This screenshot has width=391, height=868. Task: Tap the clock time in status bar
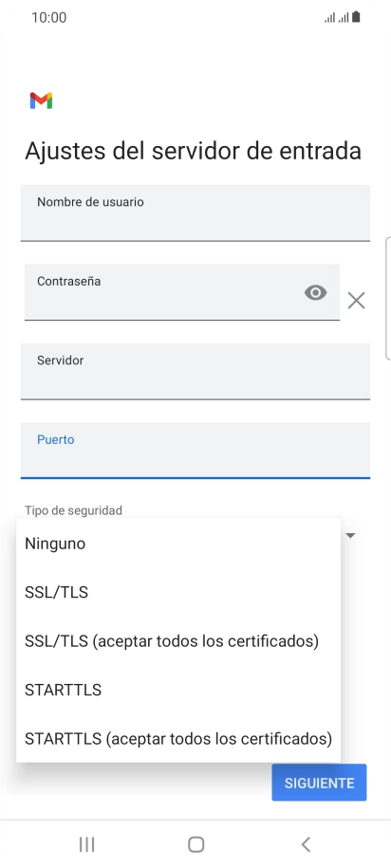[48, 18]
